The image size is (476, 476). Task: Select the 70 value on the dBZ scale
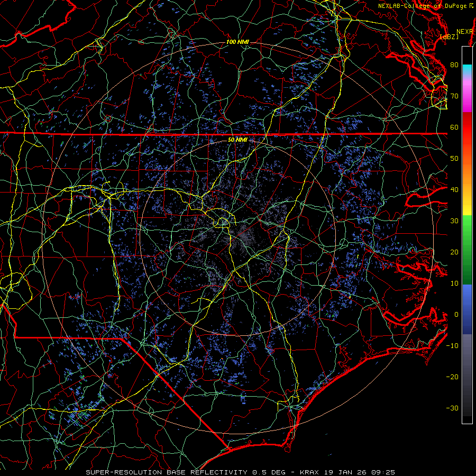(x=454, y=96)
